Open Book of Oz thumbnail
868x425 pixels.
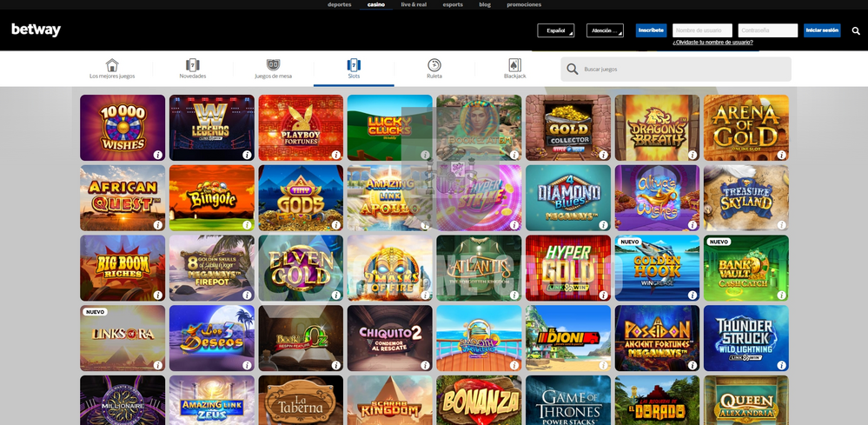pyautogui.click(x=301, y=339)
